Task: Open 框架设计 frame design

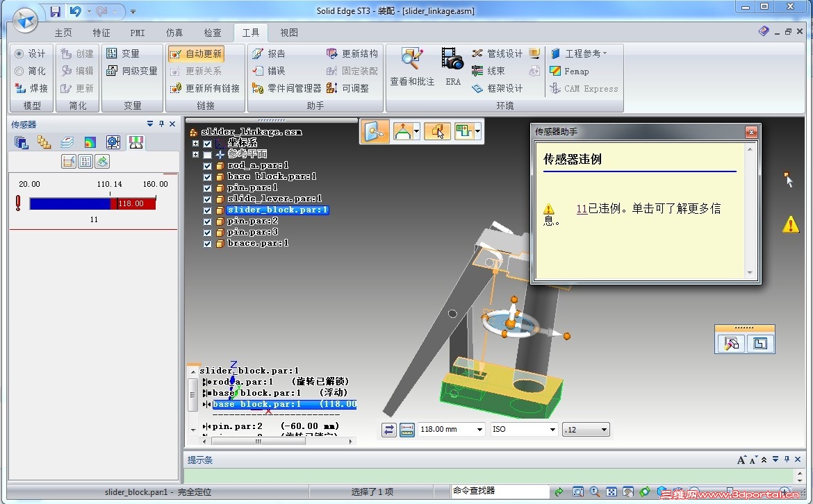Action: [498, 89]
